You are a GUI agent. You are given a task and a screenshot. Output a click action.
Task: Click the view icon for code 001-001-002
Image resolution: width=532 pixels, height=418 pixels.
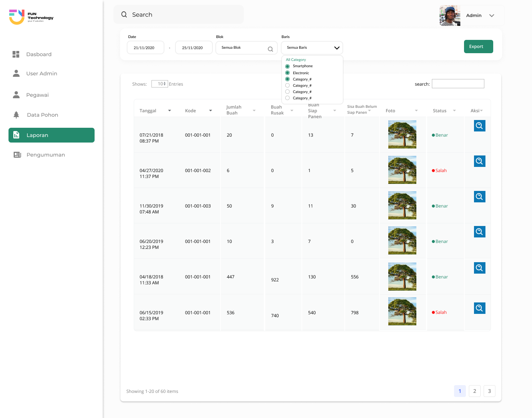pos(480,161)
